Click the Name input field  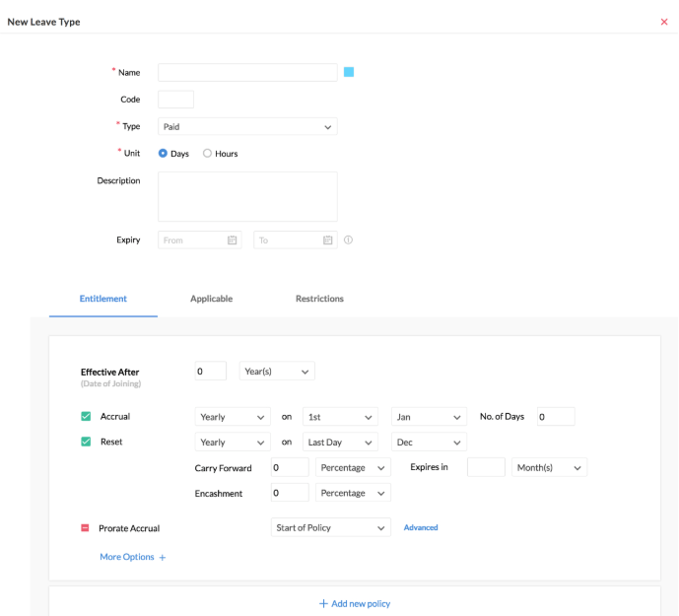click(x=247, y=72)
